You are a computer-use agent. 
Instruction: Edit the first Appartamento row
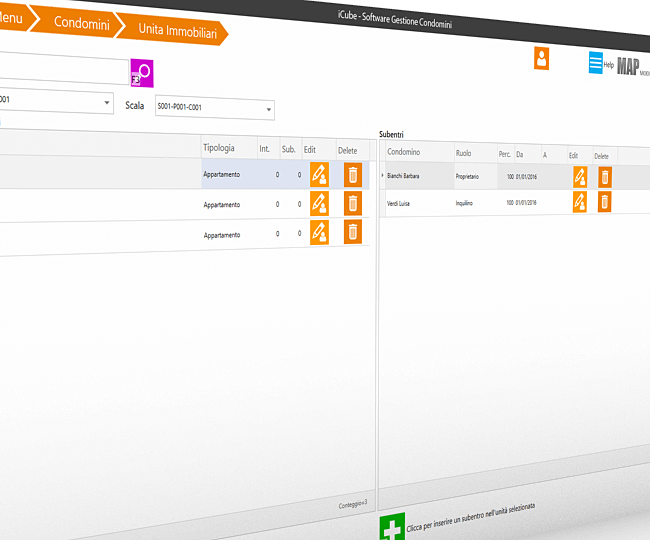point(320,174)
